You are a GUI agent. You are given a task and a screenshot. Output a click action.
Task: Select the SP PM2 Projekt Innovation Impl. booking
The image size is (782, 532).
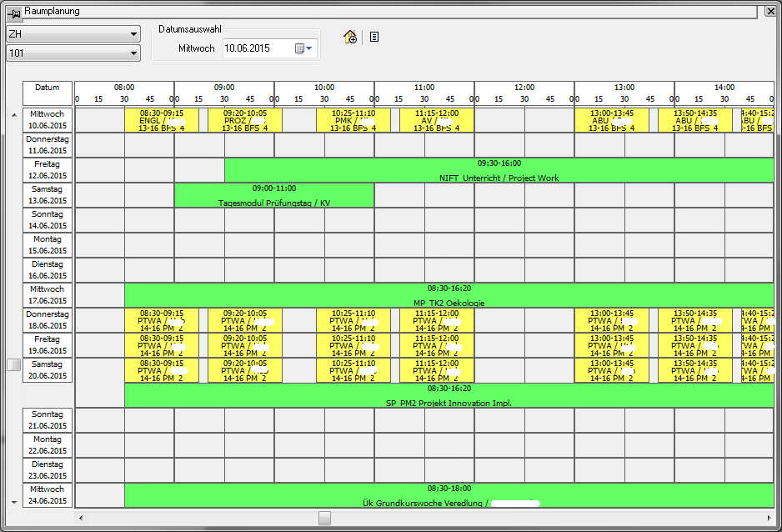coord(449,396)
